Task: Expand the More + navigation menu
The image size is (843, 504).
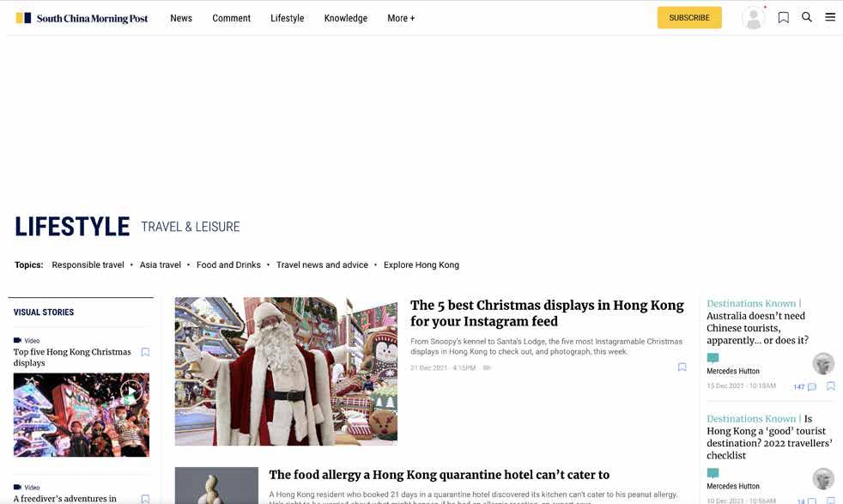Action: click(401, 18)
